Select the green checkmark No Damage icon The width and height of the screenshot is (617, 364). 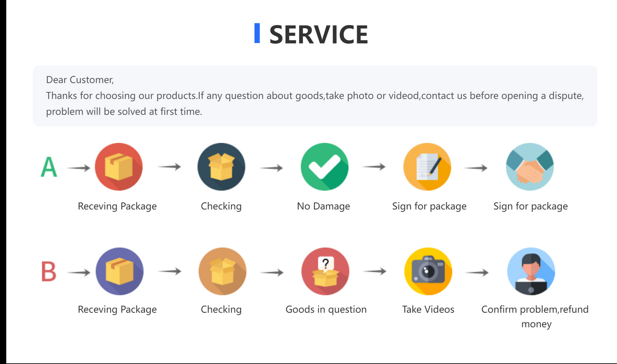pyautogui.click(x=325, y=167)
